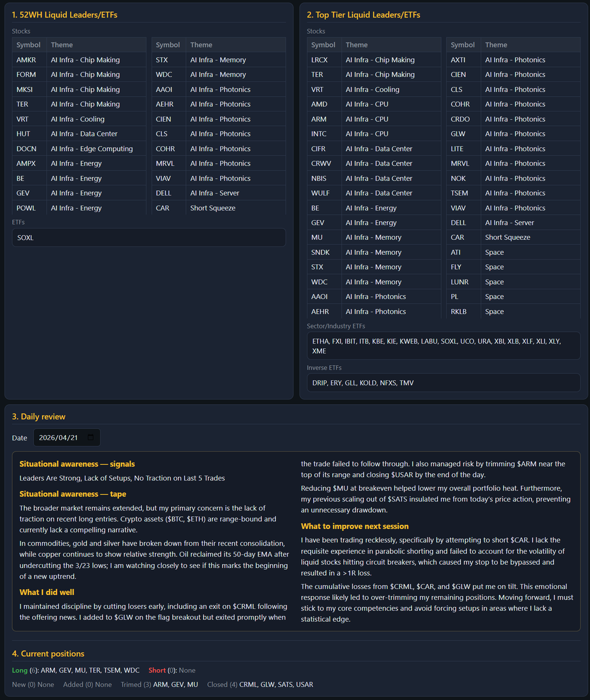Click the Sector/Industry ETFs box starting with ETHA
The width and height of the screenshot is (590, 700).
(x=444, y=346)
